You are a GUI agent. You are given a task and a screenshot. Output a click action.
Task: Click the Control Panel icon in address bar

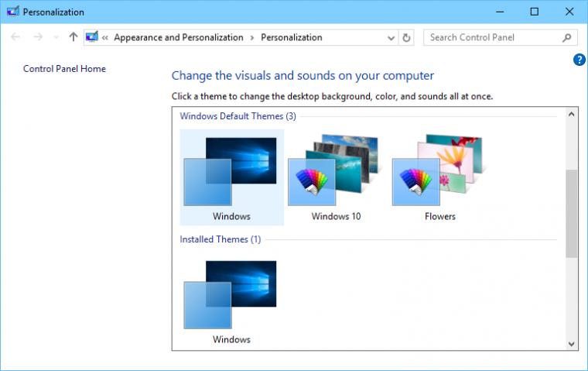[x=92, y=37]
